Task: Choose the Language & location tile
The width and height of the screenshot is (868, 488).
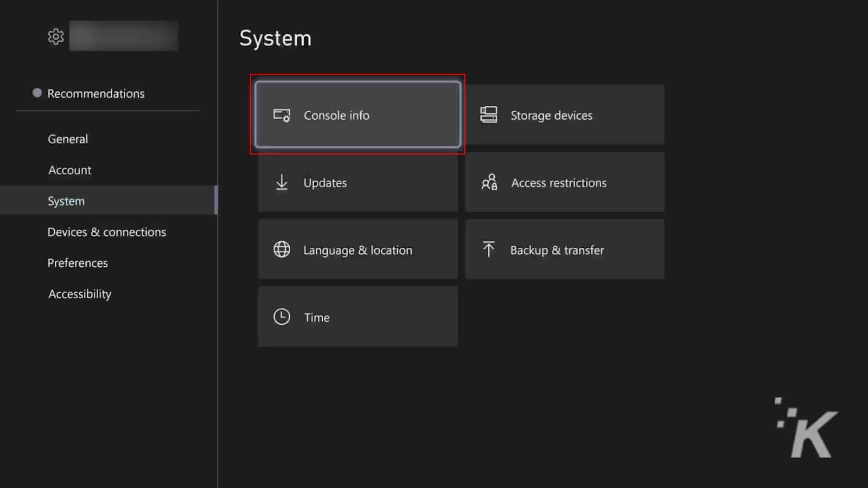Action: coord(358,249)
